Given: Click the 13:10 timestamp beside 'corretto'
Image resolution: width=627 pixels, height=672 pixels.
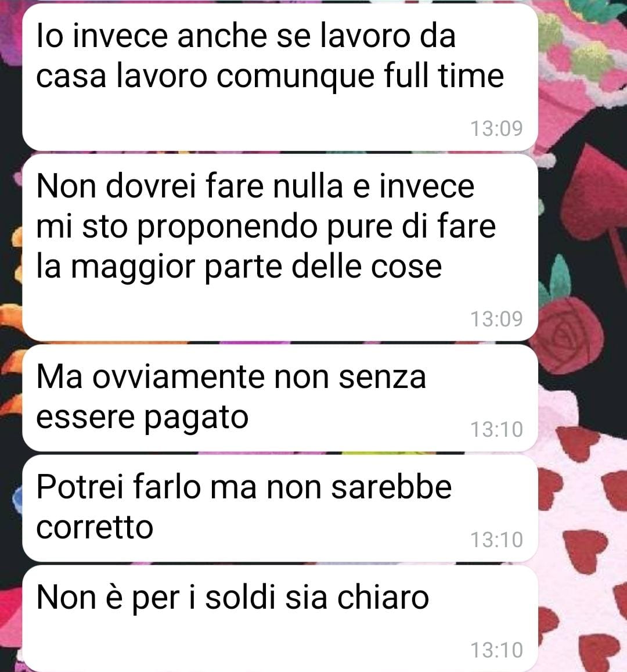Looking at the screenshot, I should tap(496, 540).
